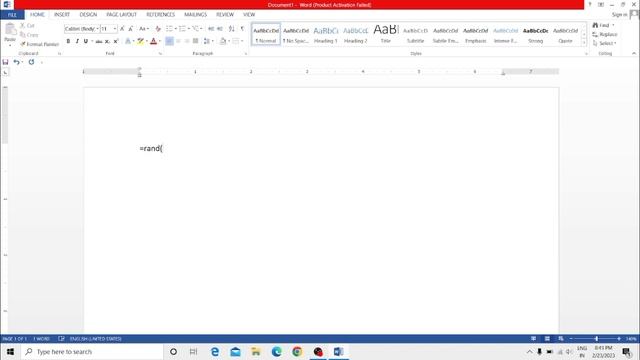The width and height of the screenshot is (640, 360).
Task: Adjust the zoom slider handle
Action: tap(596, 339)
